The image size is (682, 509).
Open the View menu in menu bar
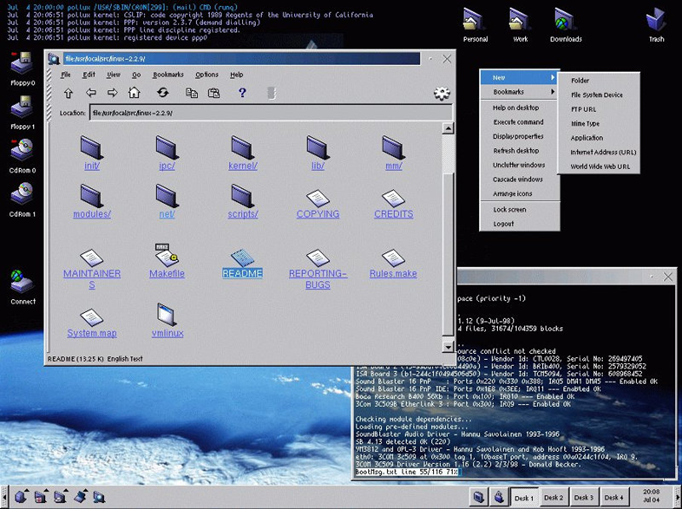coord(114,75)
